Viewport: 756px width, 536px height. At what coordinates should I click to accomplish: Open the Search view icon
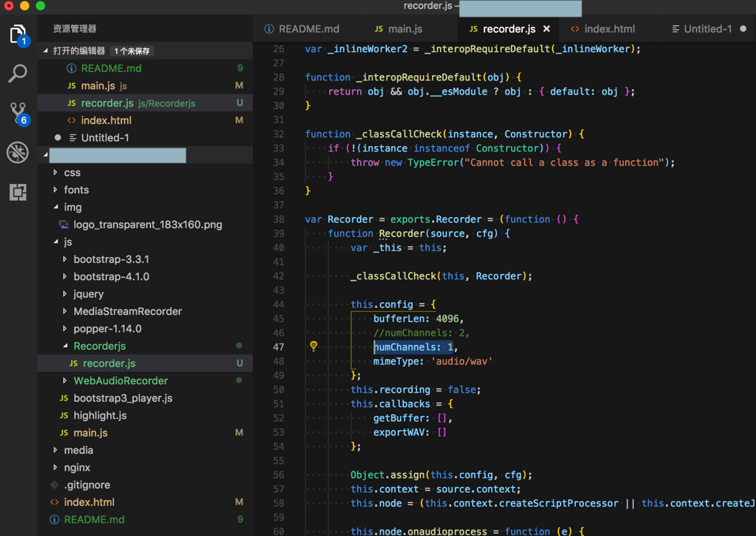(17, 73)
